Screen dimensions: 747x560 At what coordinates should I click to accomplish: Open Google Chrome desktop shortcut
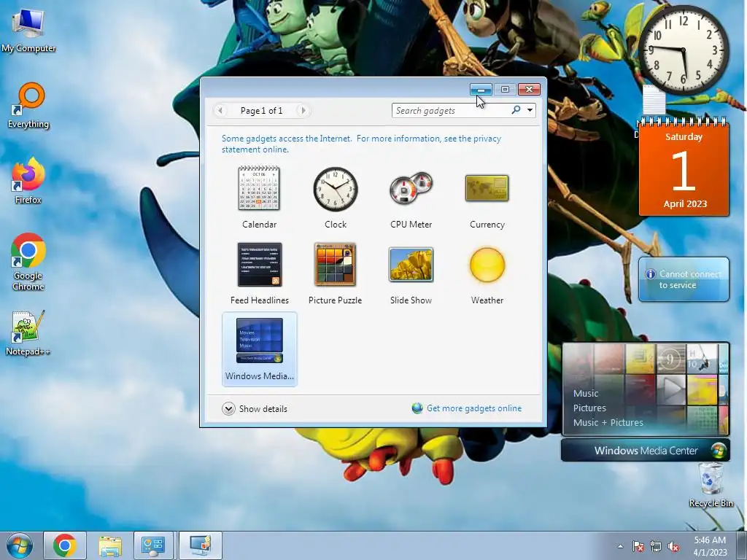[28, 262]
